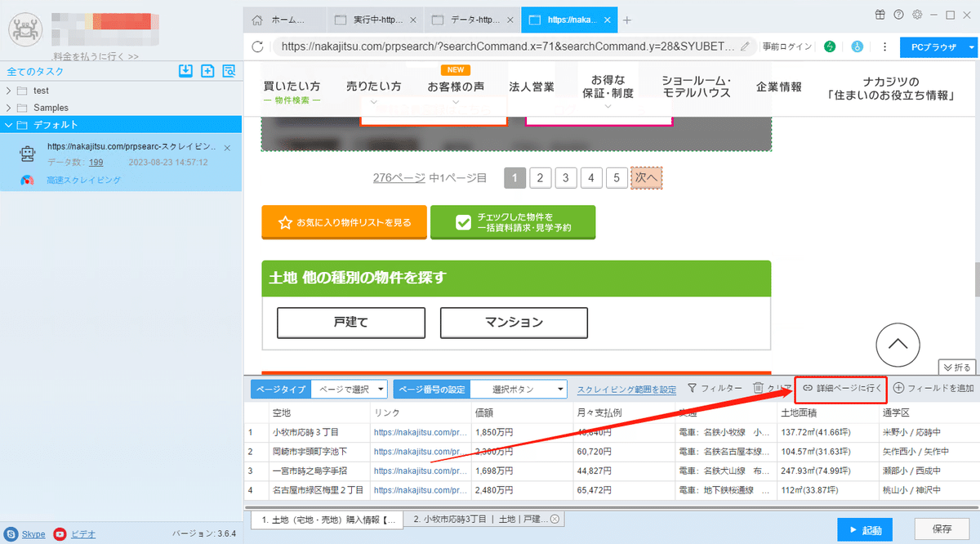Expand the 売りたい方 nav chevron
This screenshot has height=544, width=980.
pos(374,103)
